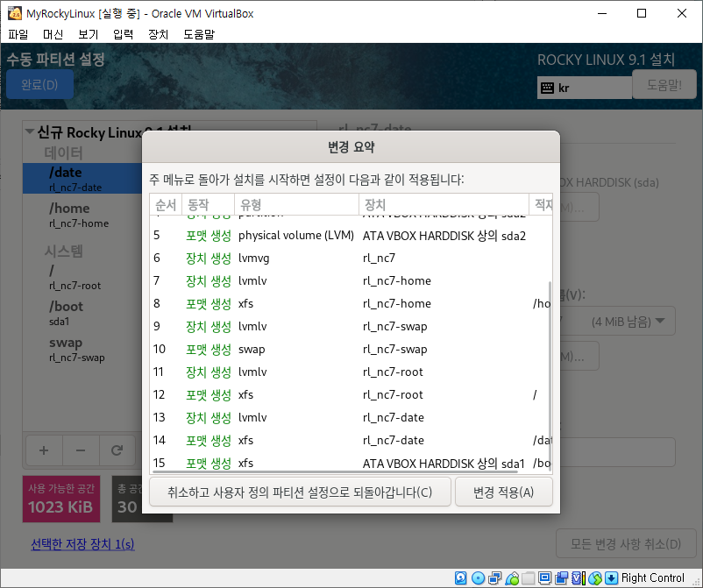Click the 장치 생성 action in row 6
Viewport: 703px width, 588px height.
pyautogui.click(x=209, y=259)
